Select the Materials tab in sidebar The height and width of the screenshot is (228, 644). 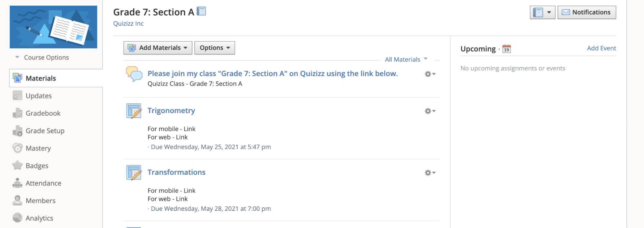56,78
